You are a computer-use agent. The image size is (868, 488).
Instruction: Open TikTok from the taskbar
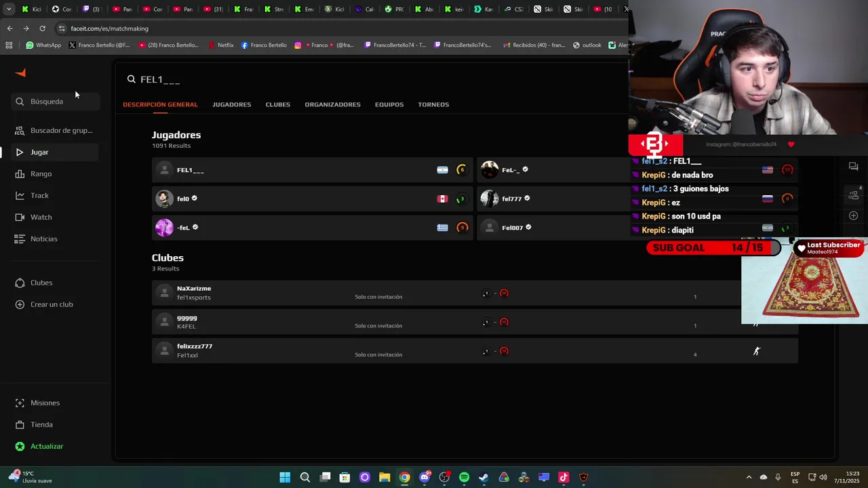[x=564, y=477]
